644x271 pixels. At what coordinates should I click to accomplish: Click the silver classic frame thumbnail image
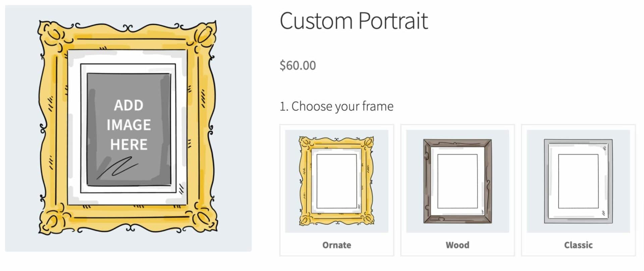point(578,181)
